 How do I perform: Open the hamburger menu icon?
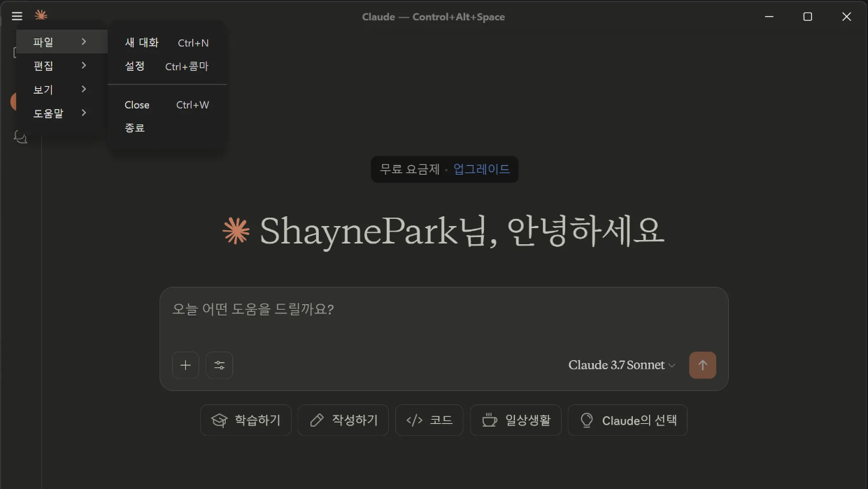(17, 16)
